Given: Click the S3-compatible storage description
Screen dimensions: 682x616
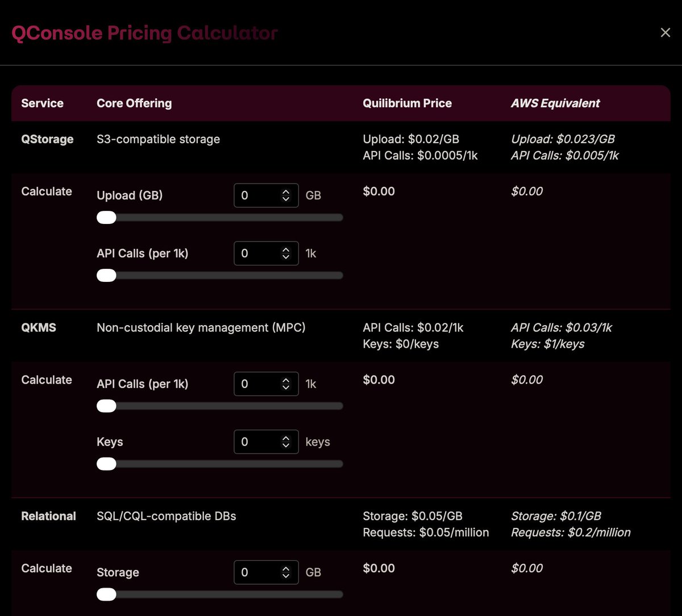Looking at the screenshot, I should point(158,139).
